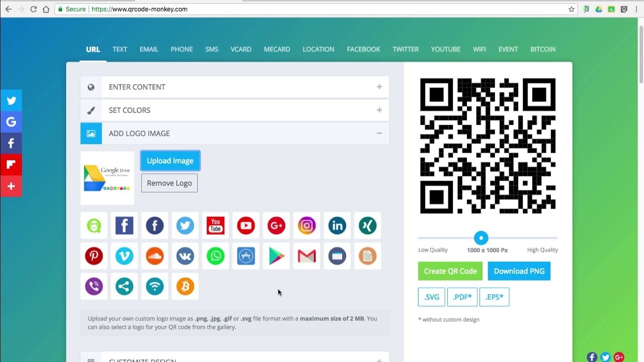This screenshot has width=644, height=362.
Task: Share the page via the Flipboard sidebar icon
Action: [x=11, y=164]
